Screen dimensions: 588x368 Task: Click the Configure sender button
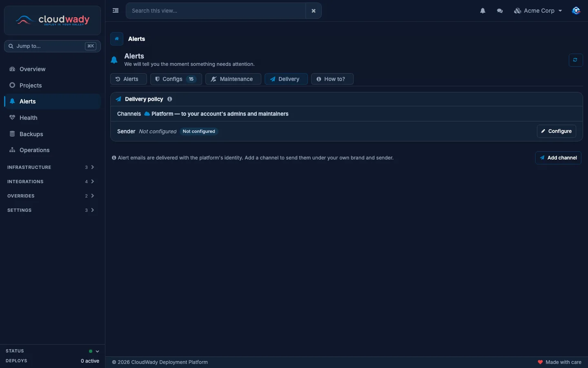coord(556,131)
